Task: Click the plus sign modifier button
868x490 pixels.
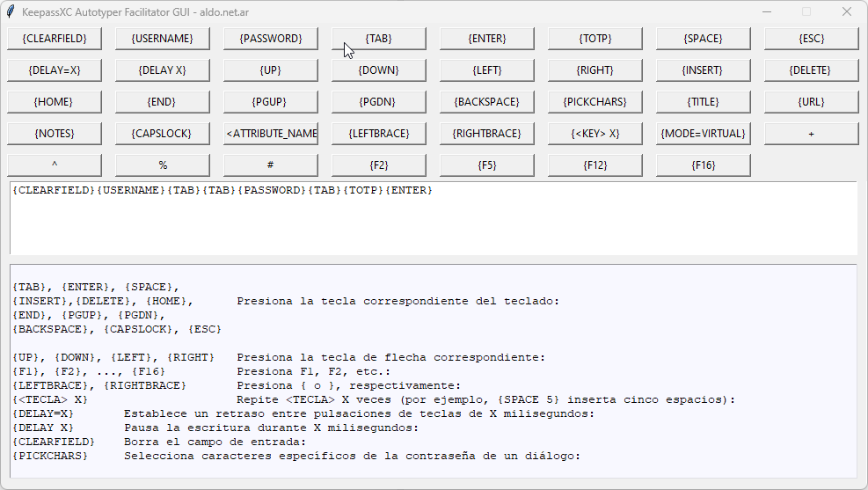Action: (812, 134)
